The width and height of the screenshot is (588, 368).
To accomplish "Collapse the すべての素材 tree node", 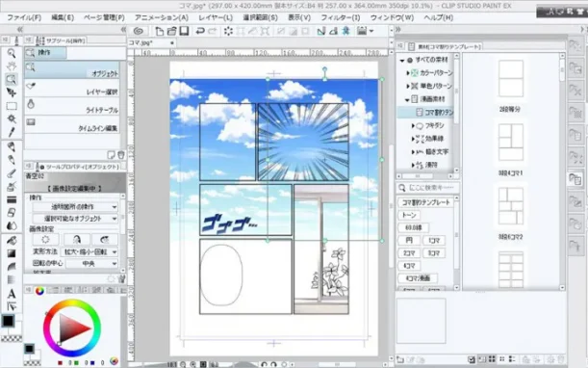I will pos(402,60).
